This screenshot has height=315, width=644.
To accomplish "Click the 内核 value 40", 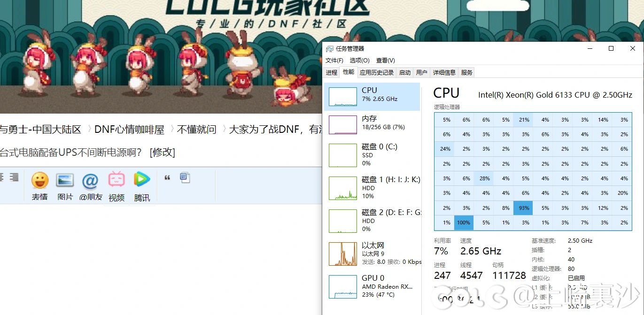I will [571, 260].
